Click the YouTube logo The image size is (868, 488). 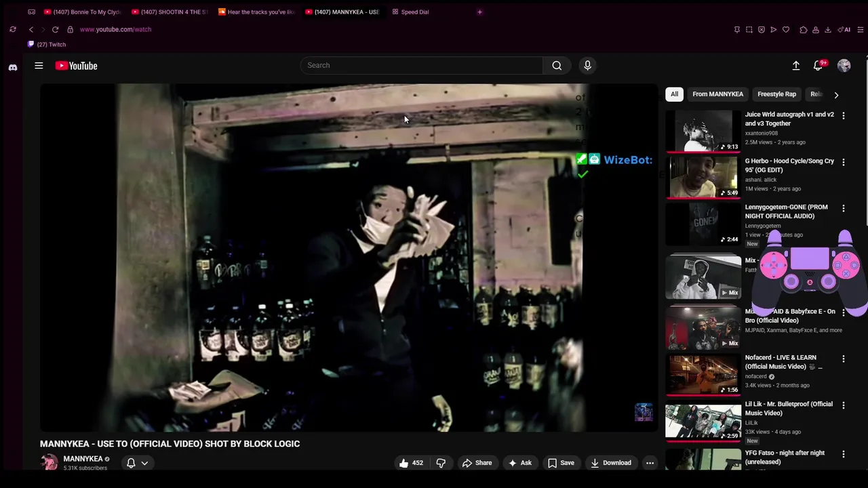pos(77,66)
